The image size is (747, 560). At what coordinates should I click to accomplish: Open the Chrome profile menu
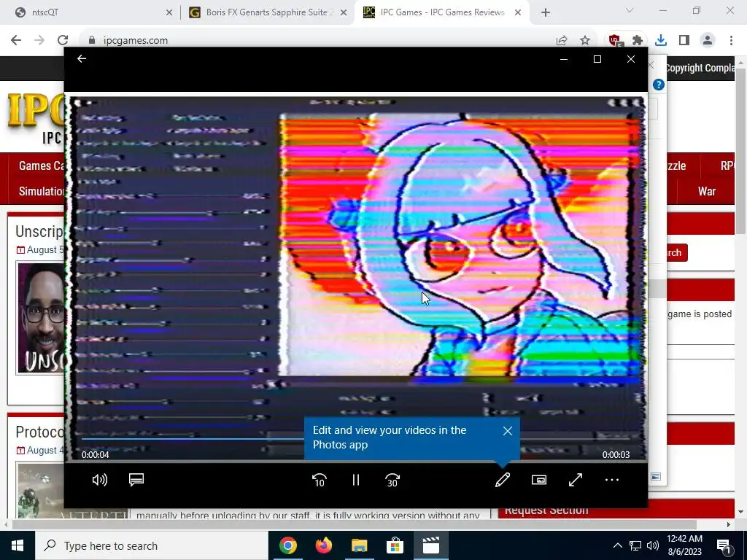tap(708, 41)
